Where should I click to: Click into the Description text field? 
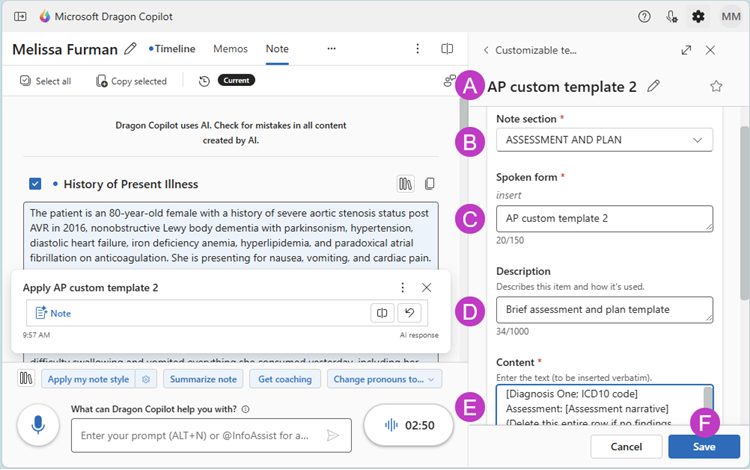[604, 310]
